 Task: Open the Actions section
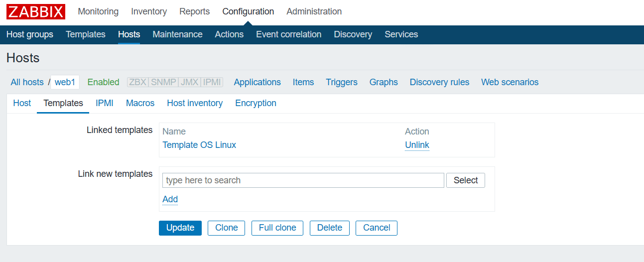click(229, 34)
